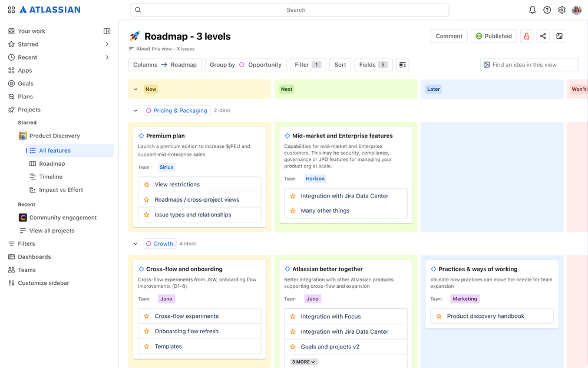Viewport: 588px width, 368px height.
Task: Open Filters in the sidebar
Action: coord(27,244)
